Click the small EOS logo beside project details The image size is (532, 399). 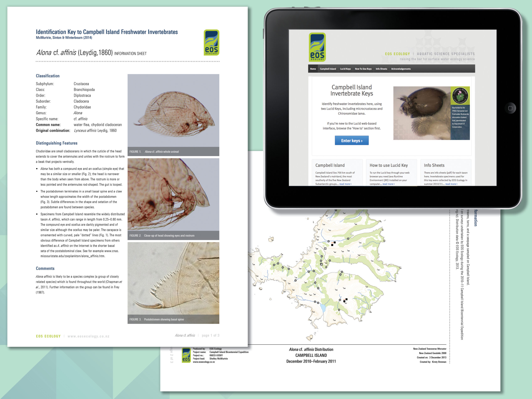pyautogui.click(x=186, y=355)
